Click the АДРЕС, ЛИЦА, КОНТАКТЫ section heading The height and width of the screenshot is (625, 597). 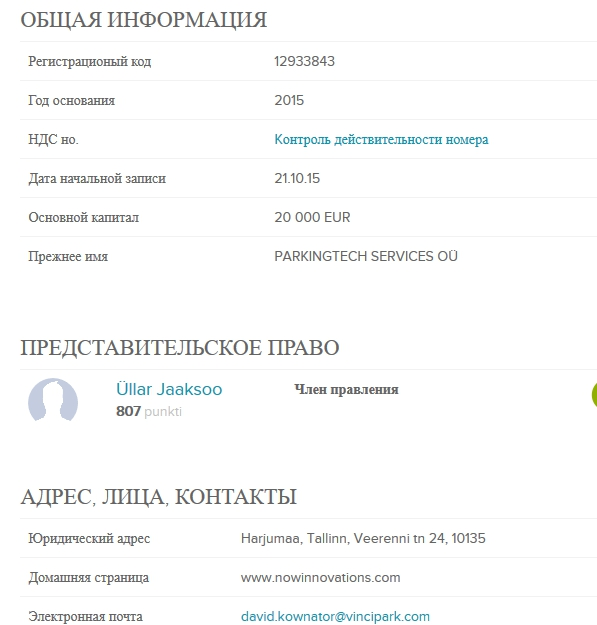click(x=159, y=497)
